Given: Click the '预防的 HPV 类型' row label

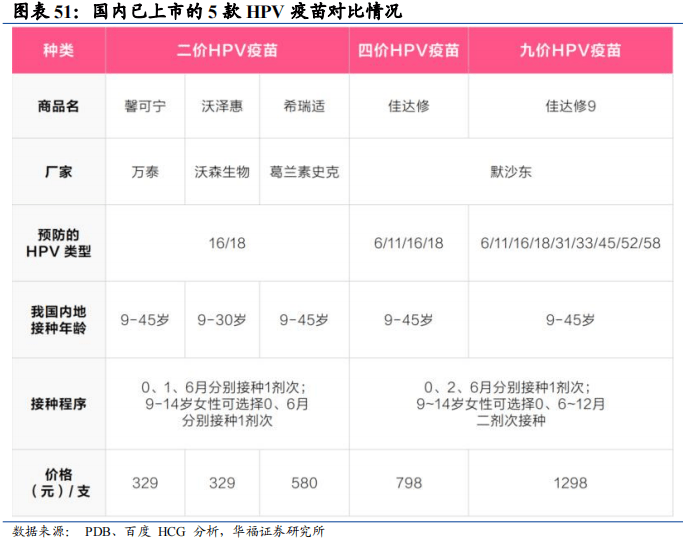Looking at the screenshot, I should tap(58, 243).
